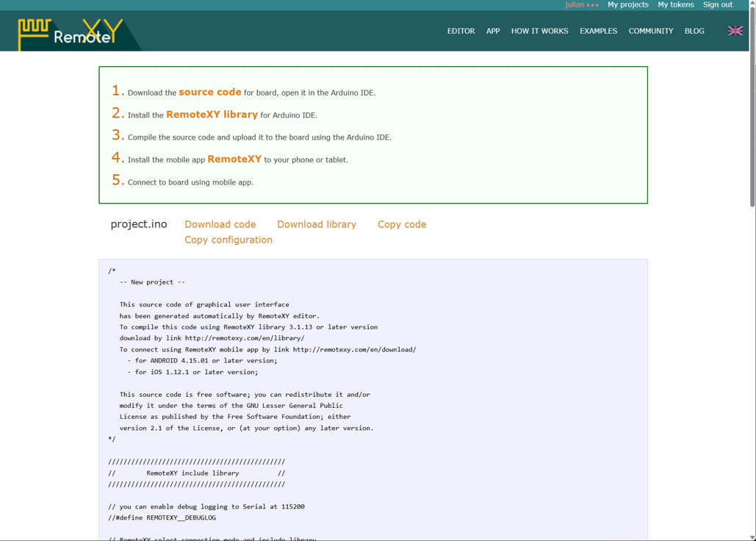Click the RemoteXY logo
This screenshot has height=541, width=756.
71,34
